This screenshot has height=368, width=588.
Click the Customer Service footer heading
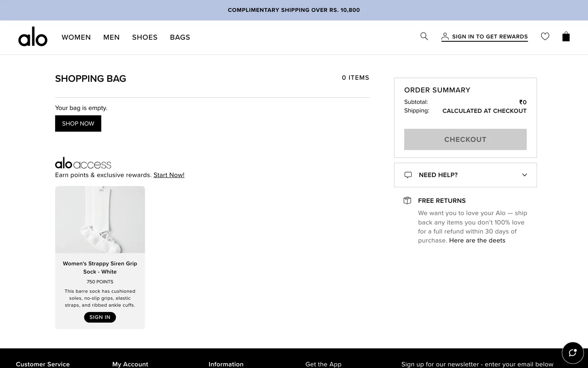click(x=43, y=364)
